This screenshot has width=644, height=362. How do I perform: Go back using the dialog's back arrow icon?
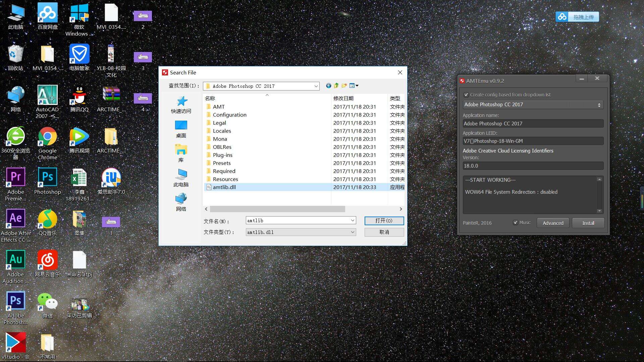coord(328,86)
